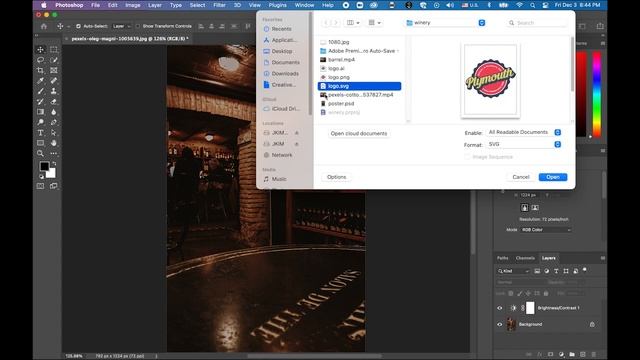Select portrait orientation button
This screenshot has width=640, height=360.
click(x=524, y=208)
